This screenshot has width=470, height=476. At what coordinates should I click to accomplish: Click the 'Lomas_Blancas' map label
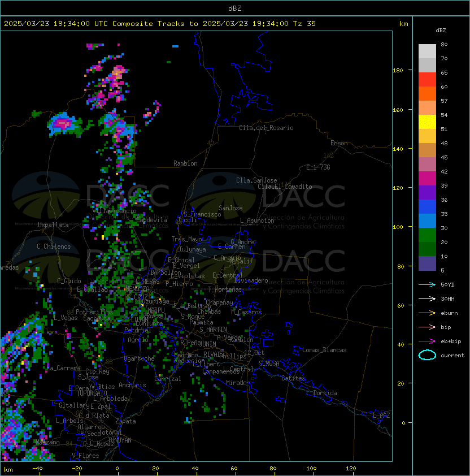click(324, 350)
